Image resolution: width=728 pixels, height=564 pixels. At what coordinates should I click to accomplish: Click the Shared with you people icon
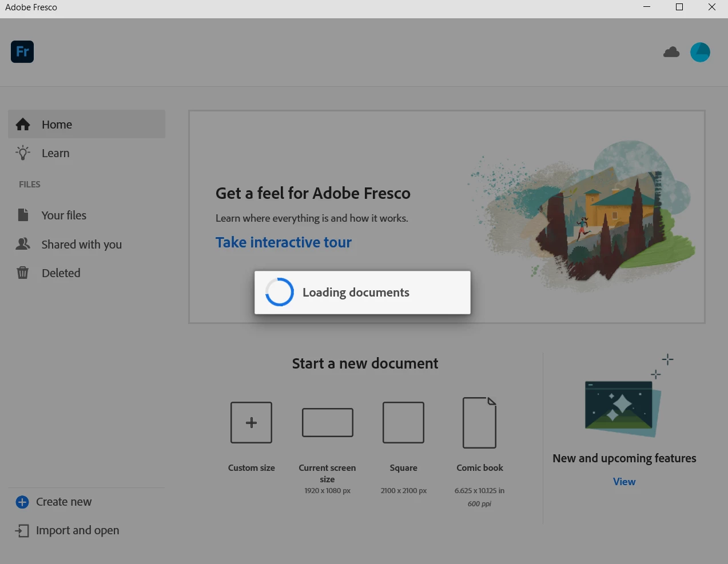[23, 244]
